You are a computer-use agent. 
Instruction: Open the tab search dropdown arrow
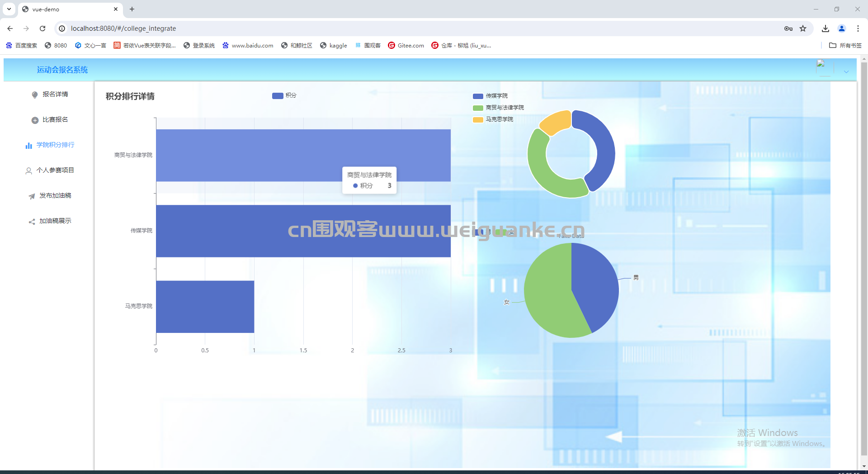9,9
